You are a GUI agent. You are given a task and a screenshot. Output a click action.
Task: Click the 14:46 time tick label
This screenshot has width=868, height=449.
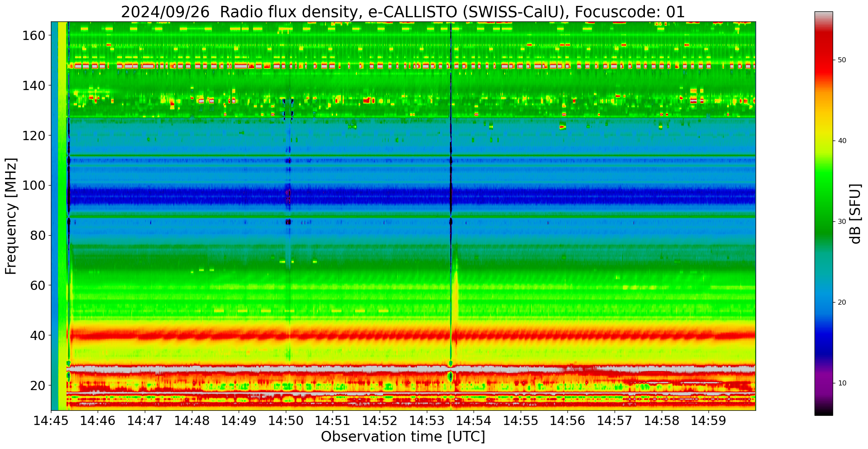(x=98, y=420)
